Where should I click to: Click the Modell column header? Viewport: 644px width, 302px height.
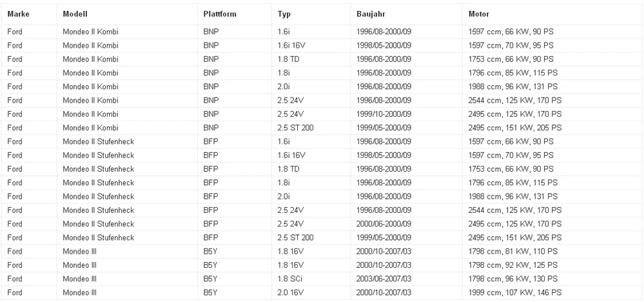[x=75, y=14]
